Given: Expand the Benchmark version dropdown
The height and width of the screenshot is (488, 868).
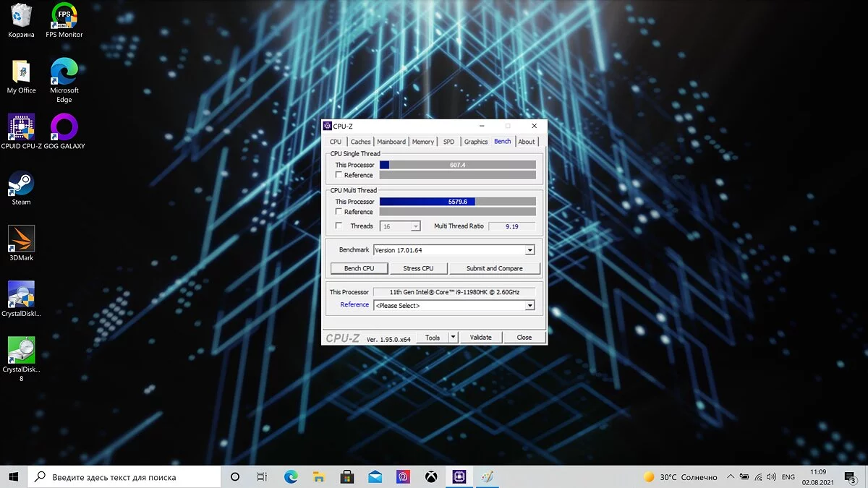Looking at the screenshot, I should (529, 250).
